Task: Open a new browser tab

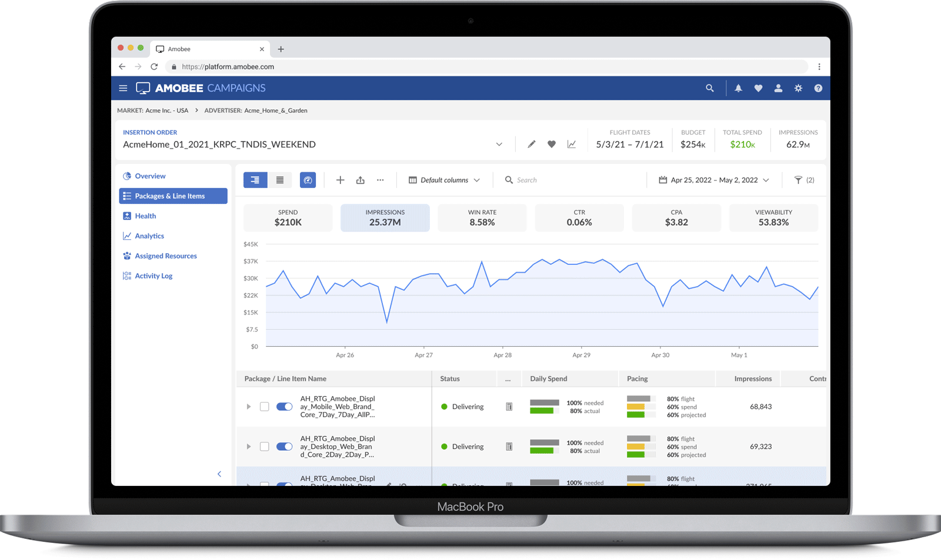Action: click(281, 49)
